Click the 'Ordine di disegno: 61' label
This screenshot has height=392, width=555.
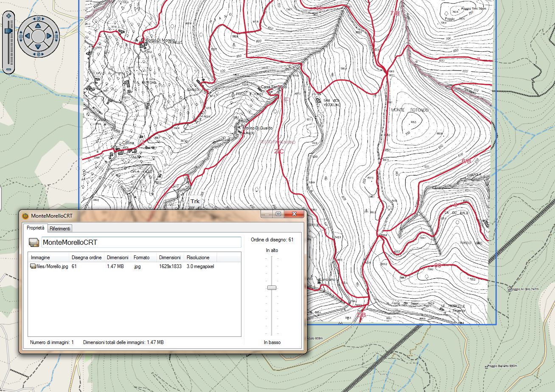[272, 240]
